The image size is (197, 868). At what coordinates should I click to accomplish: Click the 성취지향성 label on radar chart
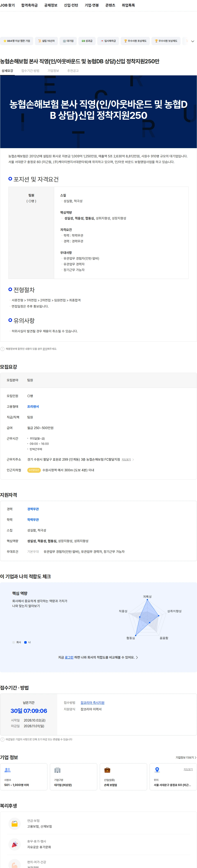(174, 611)
